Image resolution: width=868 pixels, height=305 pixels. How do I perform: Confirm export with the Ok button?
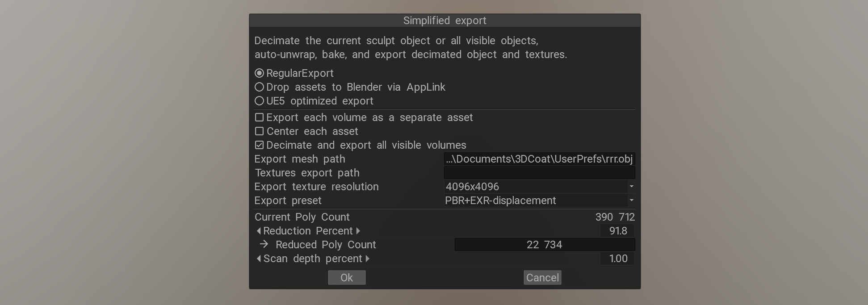coord(347,277)
